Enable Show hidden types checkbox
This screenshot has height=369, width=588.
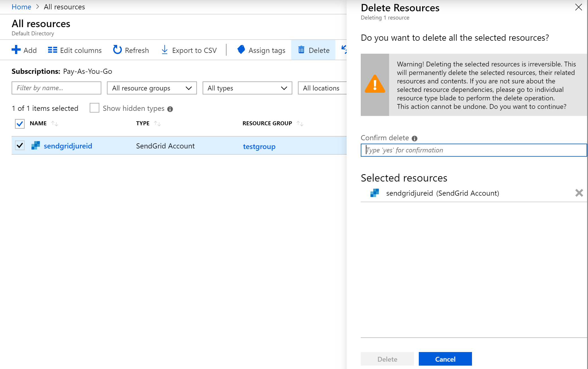tap(95, 108)
